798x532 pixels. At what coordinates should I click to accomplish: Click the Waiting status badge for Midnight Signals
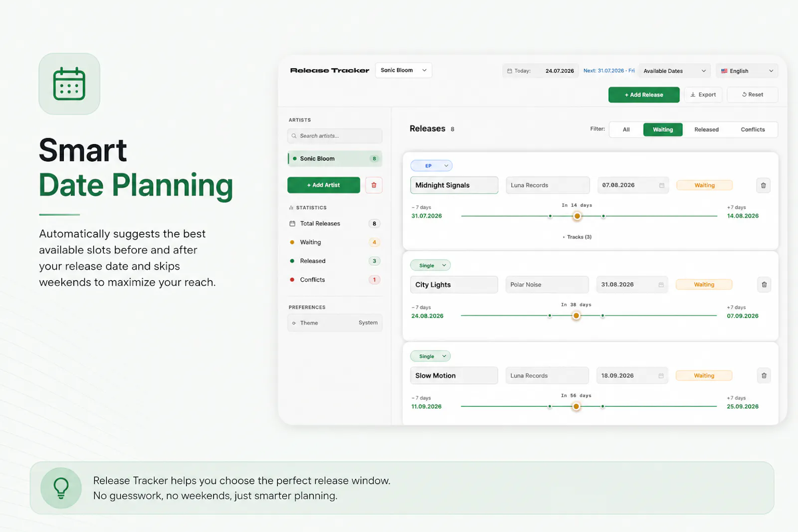point(704,185)
